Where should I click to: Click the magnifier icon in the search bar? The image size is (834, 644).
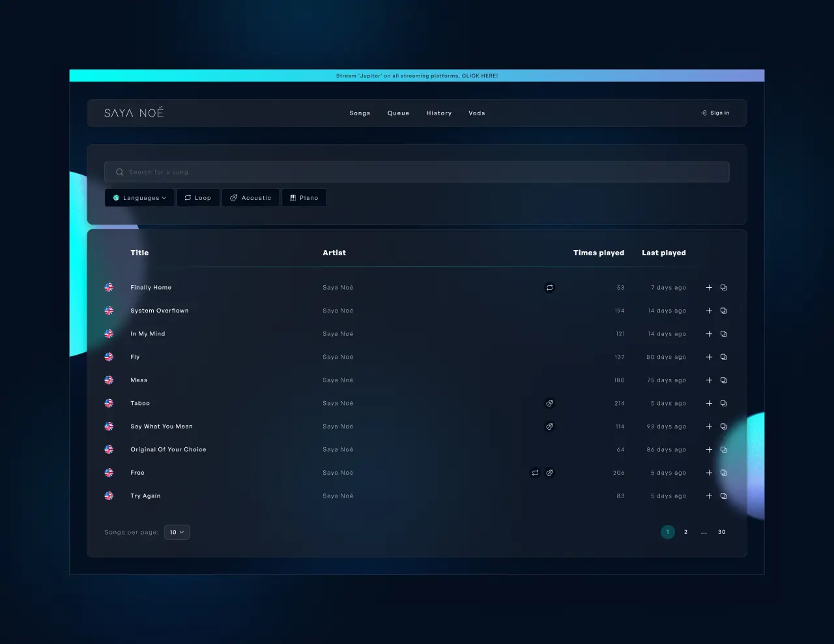point(120,172)
